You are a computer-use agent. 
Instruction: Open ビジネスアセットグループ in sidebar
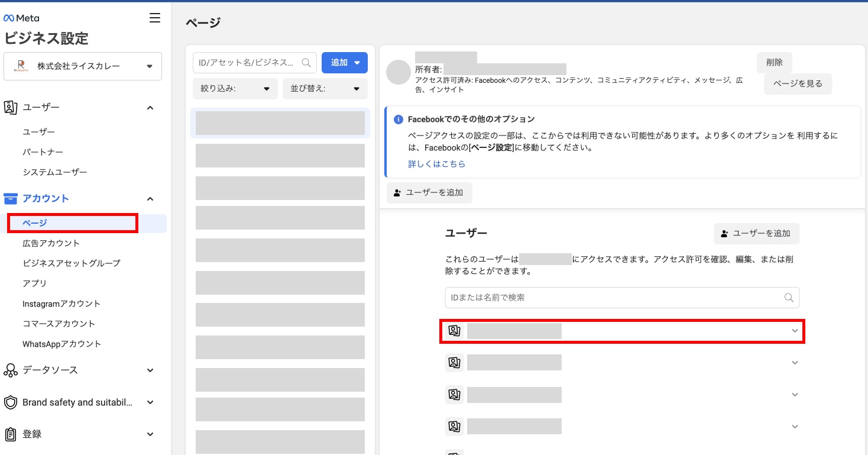(x=71, y=263)
